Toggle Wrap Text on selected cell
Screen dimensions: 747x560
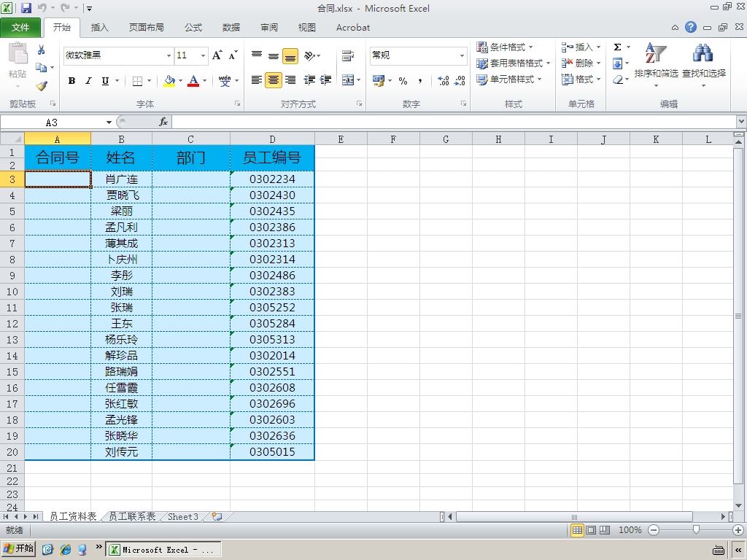348,55
